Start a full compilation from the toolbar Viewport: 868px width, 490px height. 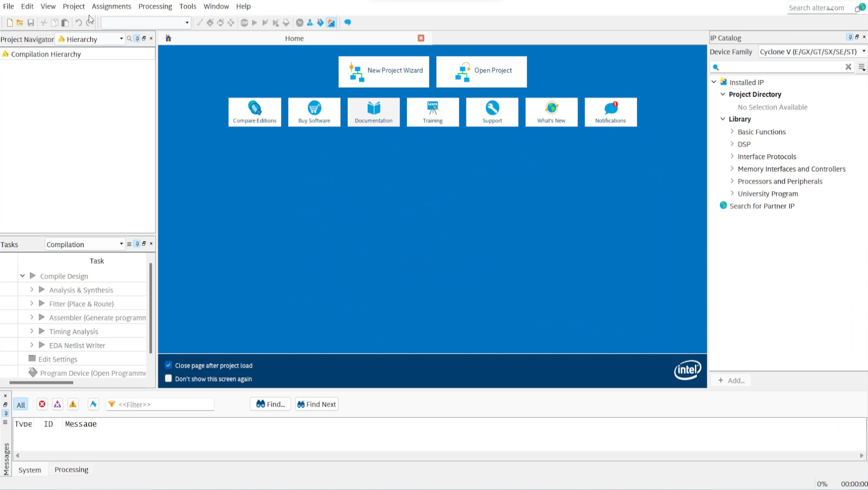coord(254,23)
